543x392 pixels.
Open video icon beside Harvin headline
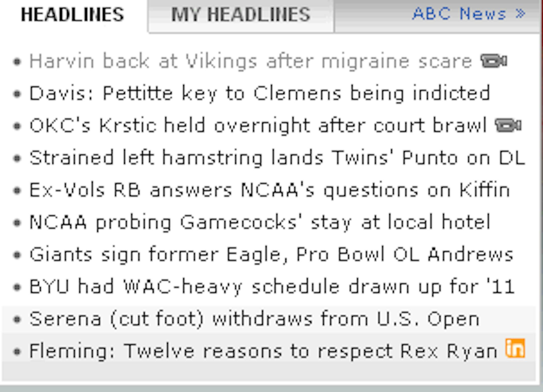[493, 61]
